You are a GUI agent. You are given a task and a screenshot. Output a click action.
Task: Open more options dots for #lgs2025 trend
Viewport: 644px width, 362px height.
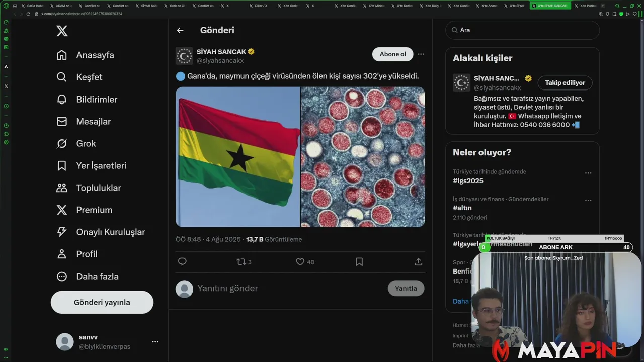[x=588, y=173]
